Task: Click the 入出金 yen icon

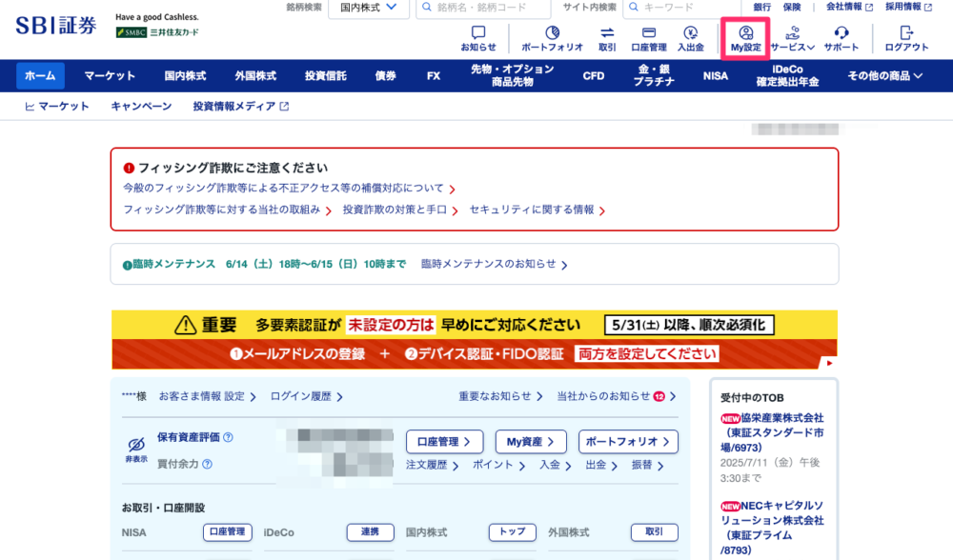Action: click(691, 34)
